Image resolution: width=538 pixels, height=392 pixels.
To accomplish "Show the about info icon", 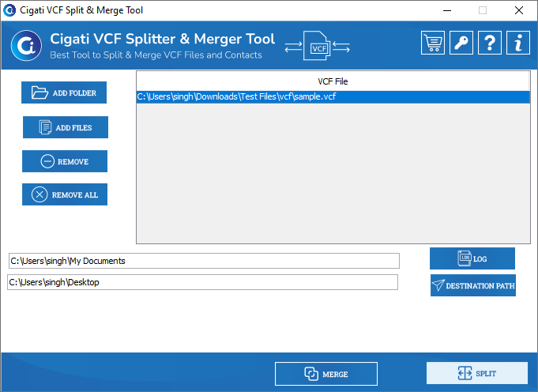I will click(518, 43).
